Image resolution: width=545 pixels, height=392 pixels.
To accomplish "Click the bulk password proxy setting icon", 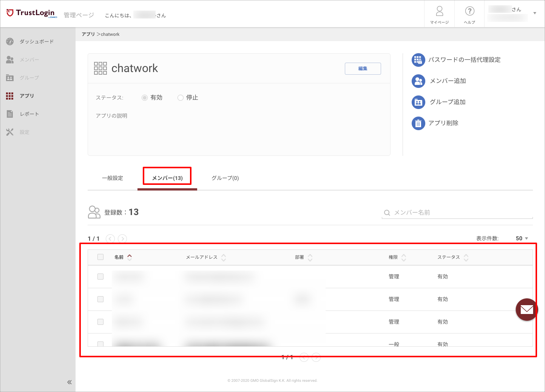I will click(418, 60).
